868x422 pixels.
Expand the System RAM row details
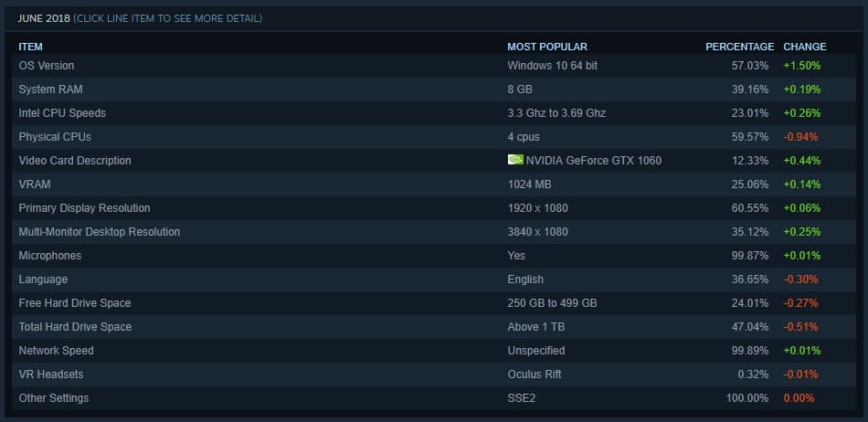[x=433, y=89]
